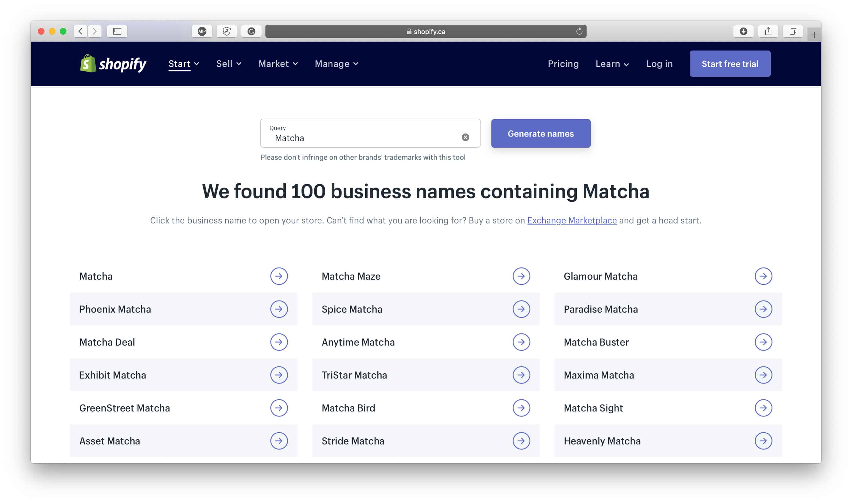Click arrow next to Maxima Matcha
Viewport: 852px width, 504px height.
coord(763,375)
